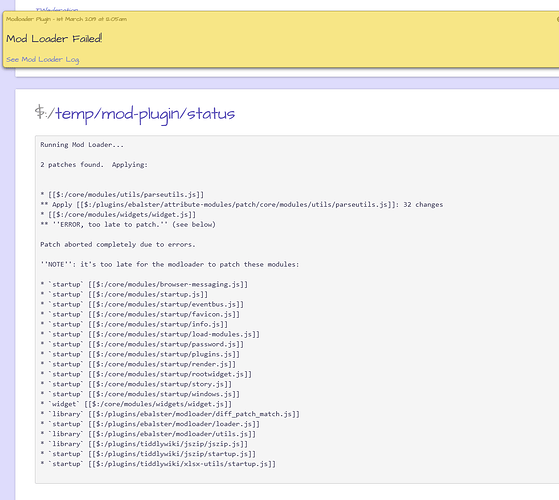The width and height of the screenshot is (559, 500).
Task: Click the jszip/jszip.js library entry
Action: pos(144,444)
